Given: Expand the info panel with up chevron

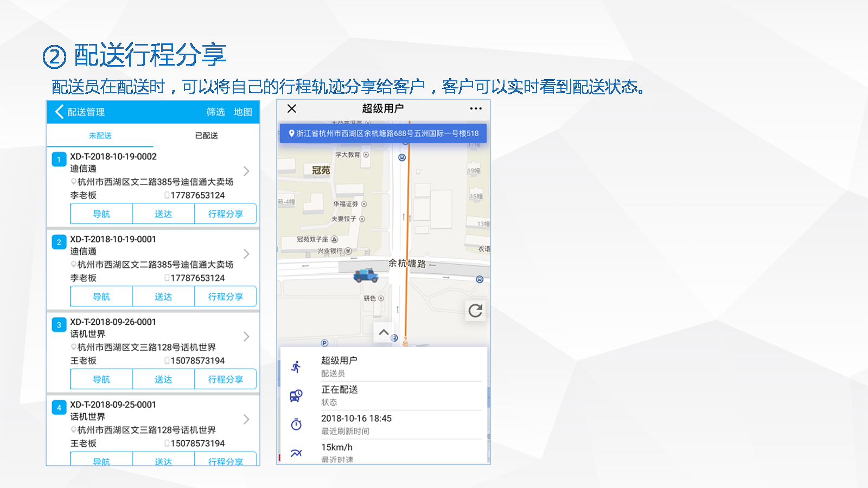Looking at the screenshot, I should pyautogui.click(x=384, y=332).
